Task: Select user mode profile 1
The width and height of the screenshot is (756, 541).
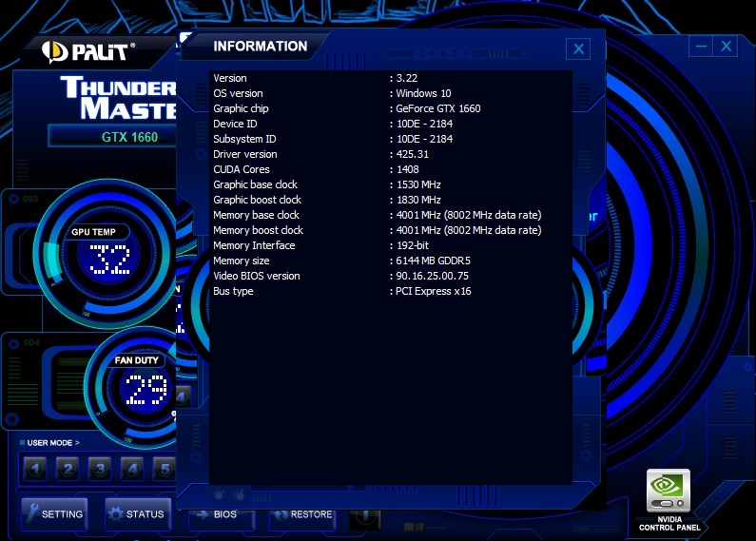Action: [x=35, y=469]
